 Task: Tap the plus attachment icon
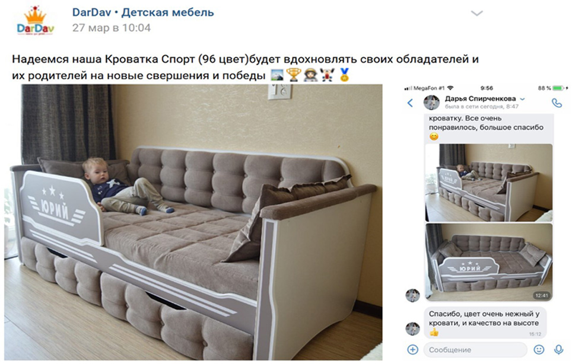tap(412, 349)
